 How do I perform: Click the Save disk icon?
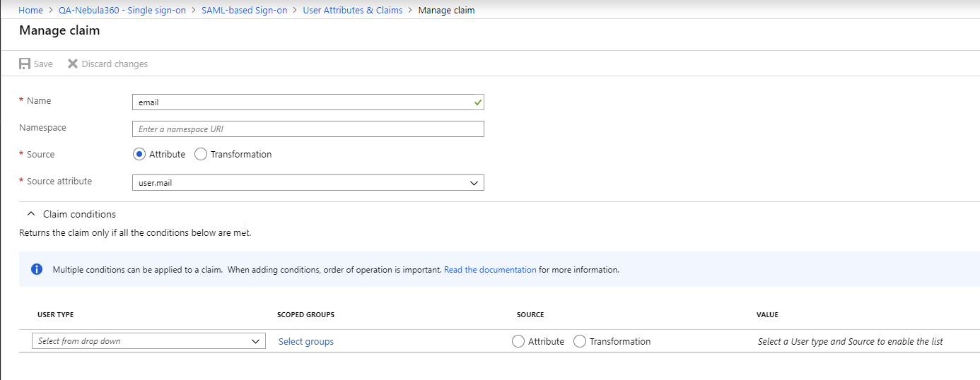point(25,64)
